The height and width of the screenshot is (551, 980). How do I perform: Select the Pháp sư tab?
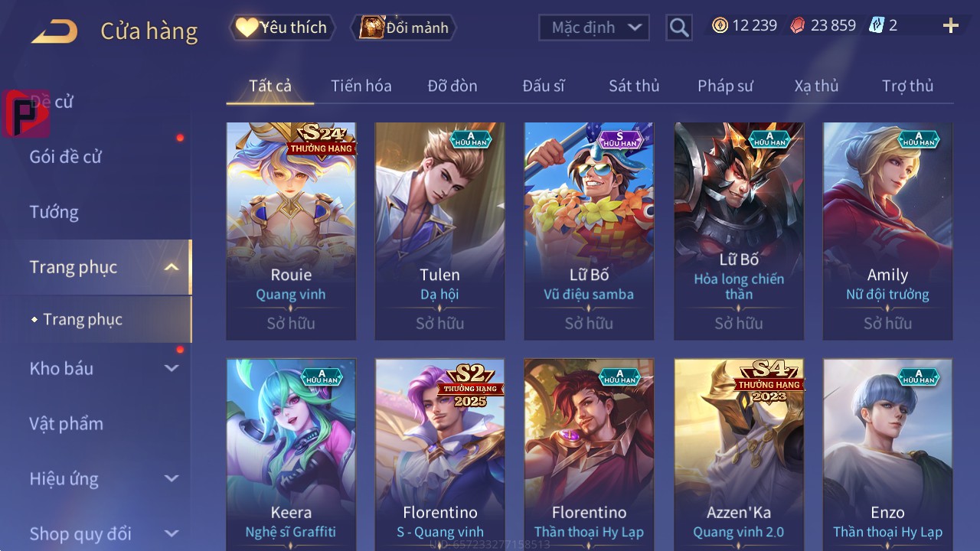point(725,86)
